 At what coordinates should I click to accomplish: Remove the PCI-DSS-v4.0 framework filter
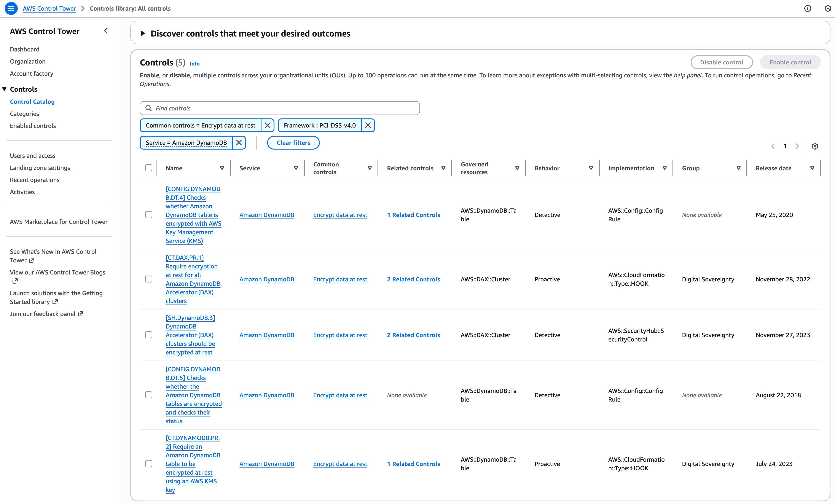tap(368, 125)
